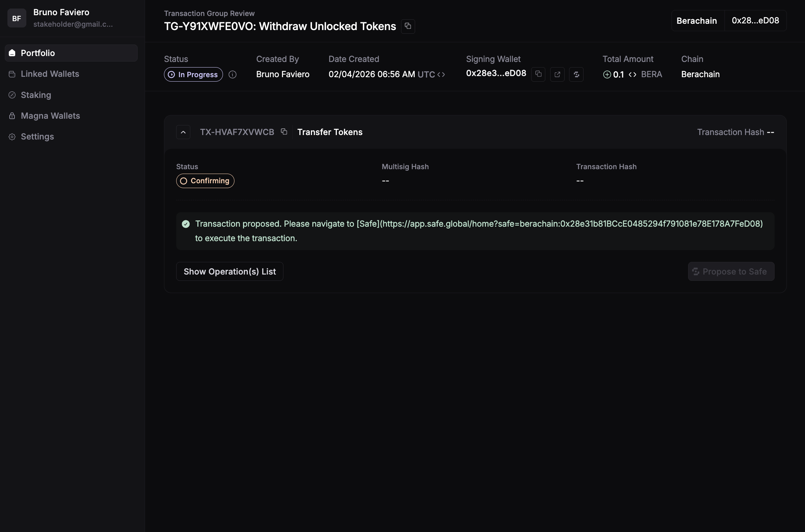Copy the TX-HVAF7XVWCB transaction ID

(284, 132)
